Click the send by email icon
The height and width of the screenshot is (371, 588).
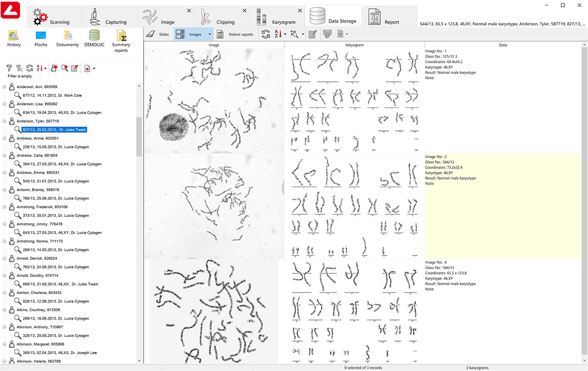point(327,34)
